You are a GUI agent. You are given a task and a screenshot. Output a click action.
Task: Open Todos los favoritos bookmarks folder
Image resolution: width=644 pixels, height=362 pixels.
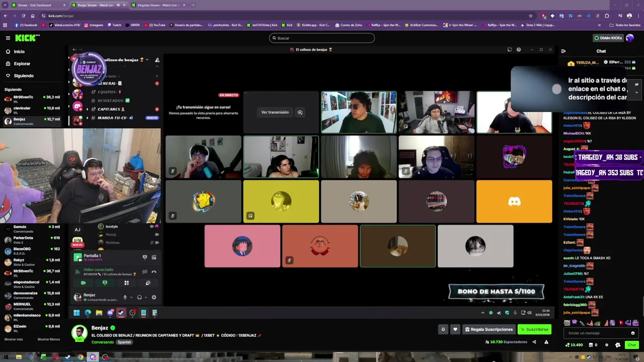[625, 25]
